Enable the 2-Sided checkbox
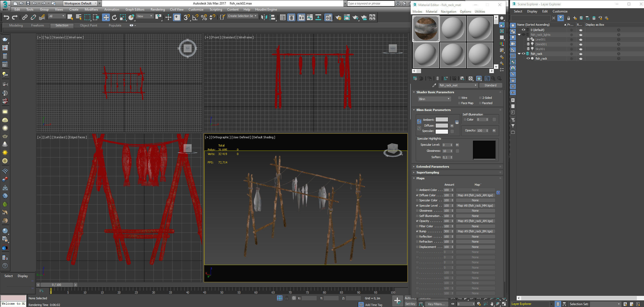Viewport: 644px width, 307px height. pos(480,98)
